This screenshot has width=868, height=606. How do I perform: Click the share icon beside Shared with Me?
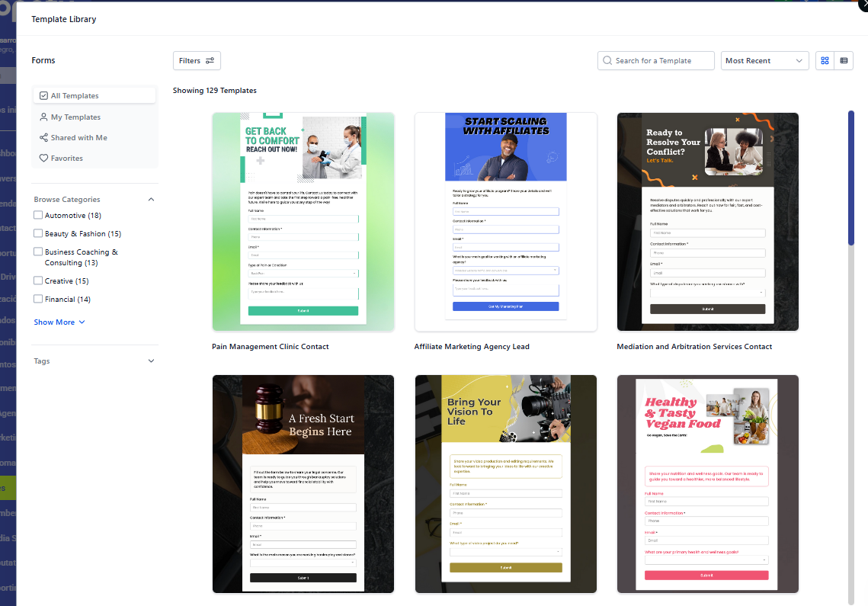coord(43,138)
